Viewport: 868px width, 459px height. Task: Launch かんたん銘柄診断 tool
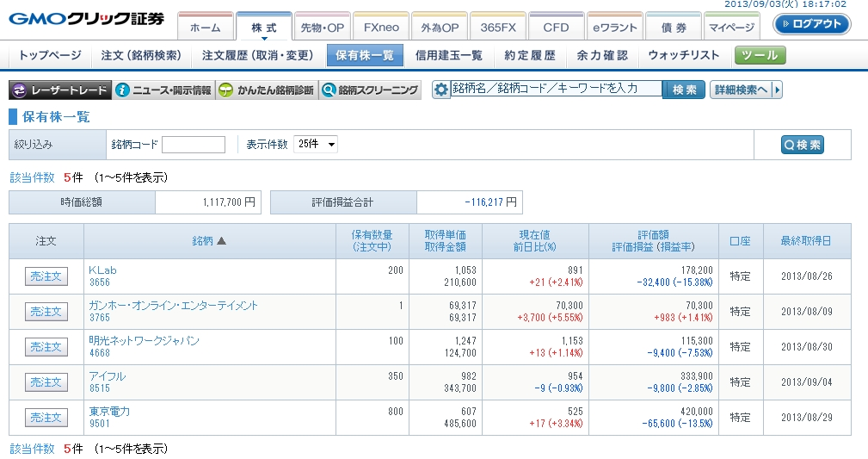click(266, 90)
